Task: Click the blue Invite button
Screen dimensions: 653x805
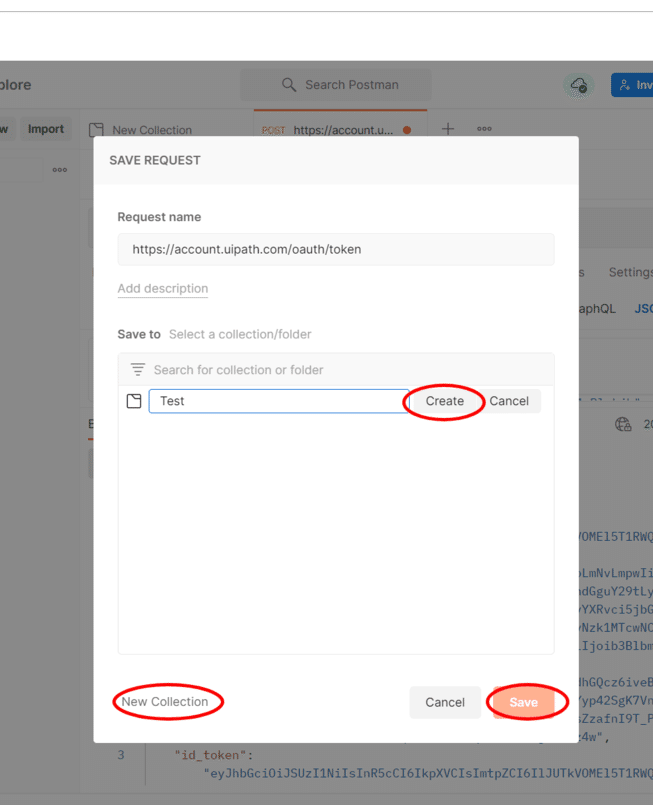Action: pos(632,85)
